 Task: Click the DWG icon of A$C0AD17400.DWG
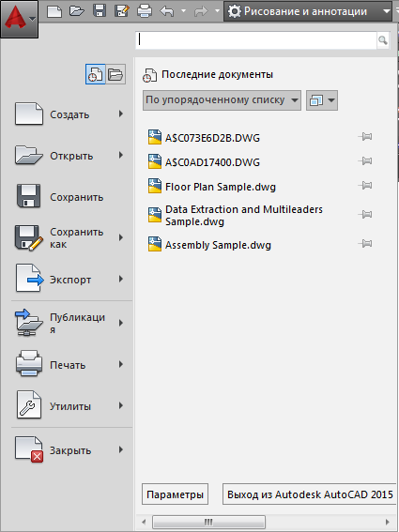[155, 161]
